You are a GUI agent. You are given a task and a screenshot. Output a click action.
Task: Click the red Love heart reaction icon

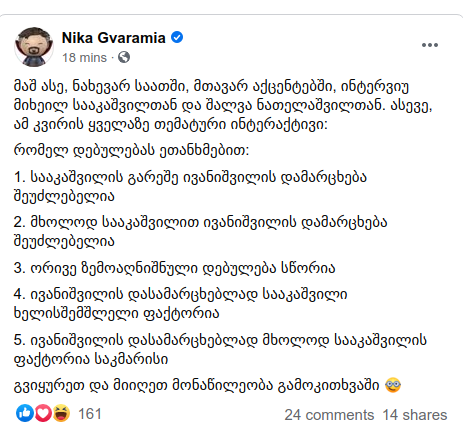click(43, 413)
